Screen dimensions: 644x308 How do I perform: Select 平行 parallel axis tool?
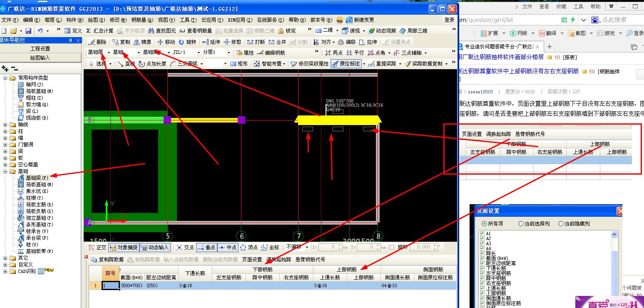point(355,53)
